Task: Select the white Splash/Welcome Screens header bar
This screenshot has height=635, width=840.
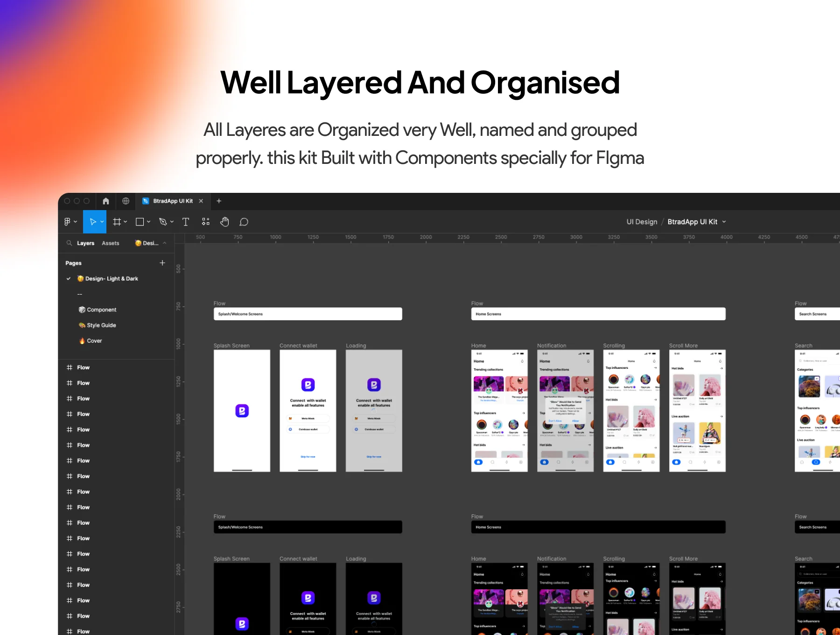Action: point(308,314)
